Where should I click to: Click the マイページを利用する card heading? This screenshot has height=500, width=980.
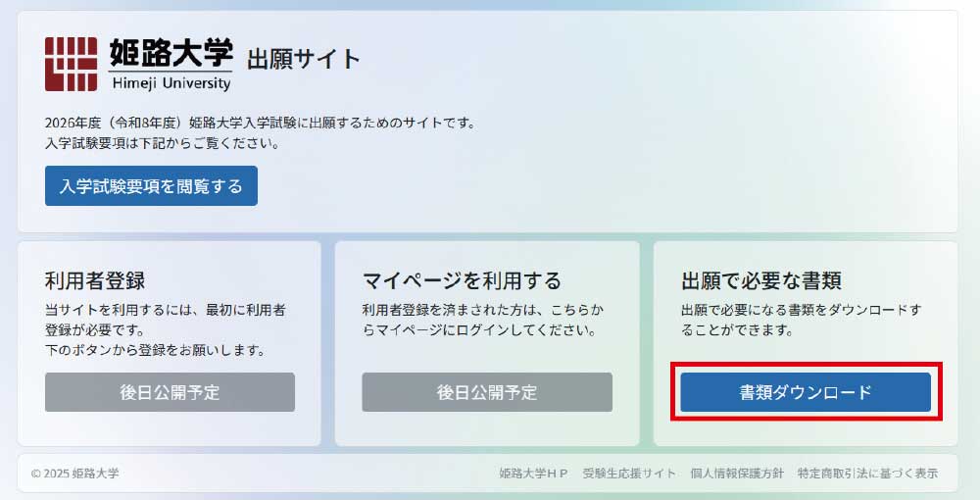[x=462, y=280]
